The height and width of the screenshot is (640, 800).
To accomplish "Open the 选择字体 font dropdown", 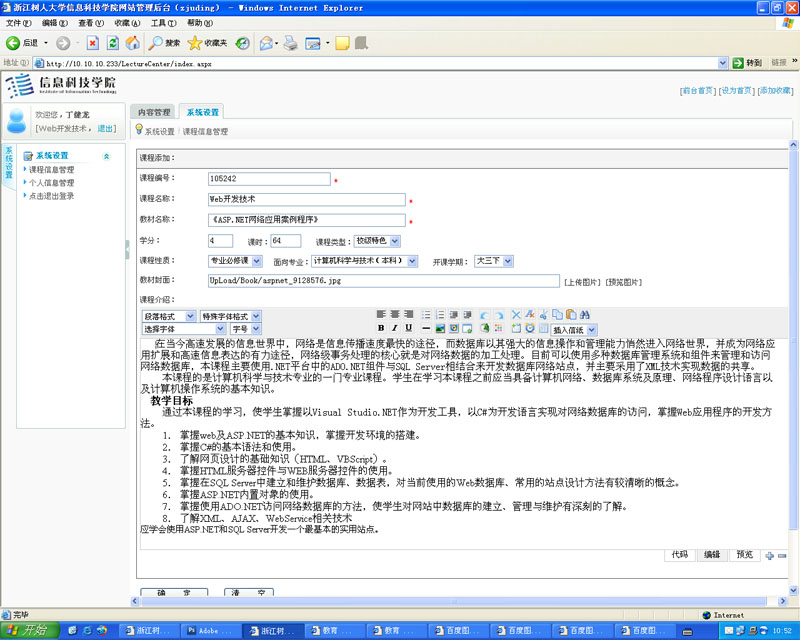I will coord(183,328).
